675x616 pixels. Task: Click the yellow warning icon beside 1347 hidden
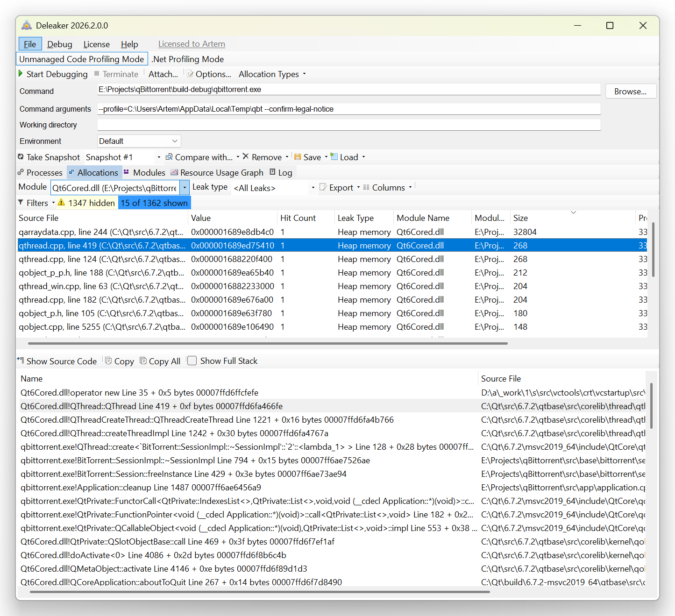coord(61,202)
